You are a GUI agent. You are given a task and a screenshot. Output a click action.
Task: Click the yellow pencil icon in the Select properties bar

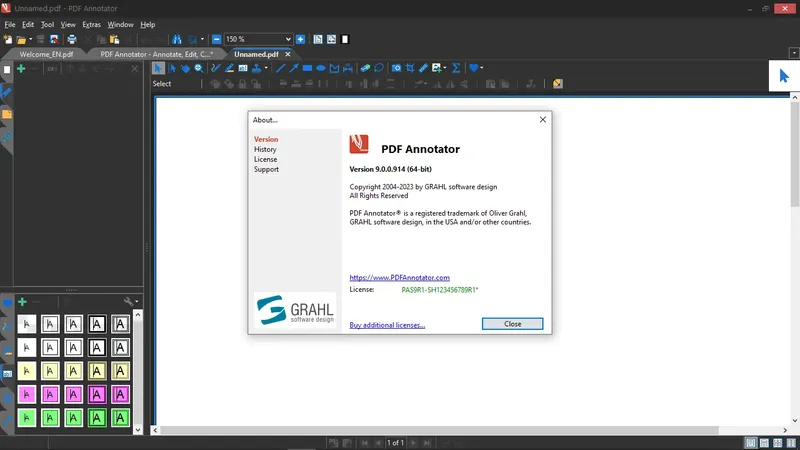pyautogui.click(x=558, y=84)
